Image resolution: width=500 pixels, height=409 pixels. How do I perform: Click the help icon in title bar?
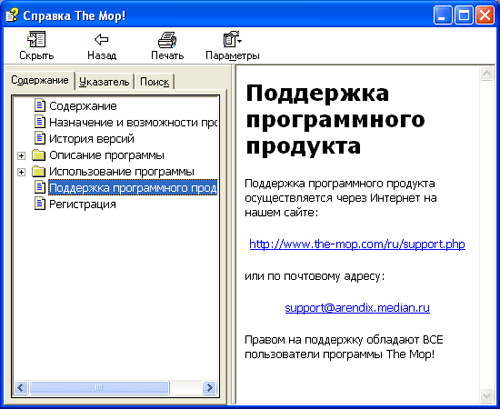(12, 15)
